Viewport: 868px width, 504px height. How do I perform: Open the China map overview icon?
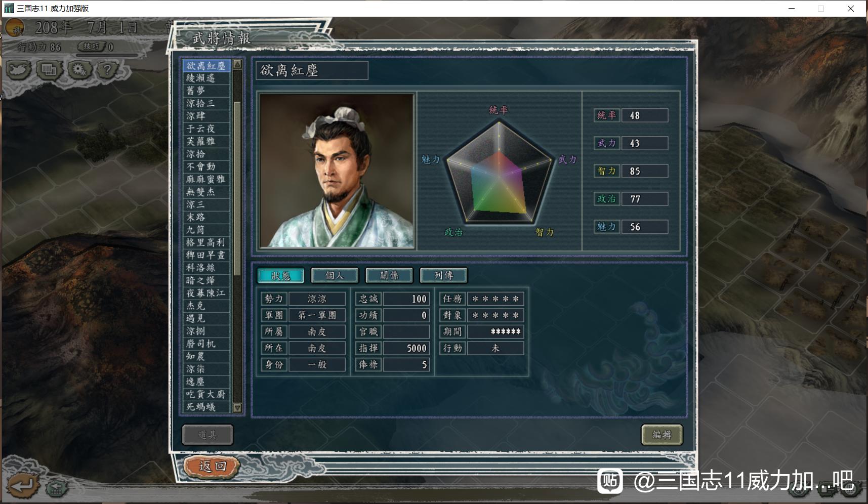pyautogui.click(x=18, y=69)
